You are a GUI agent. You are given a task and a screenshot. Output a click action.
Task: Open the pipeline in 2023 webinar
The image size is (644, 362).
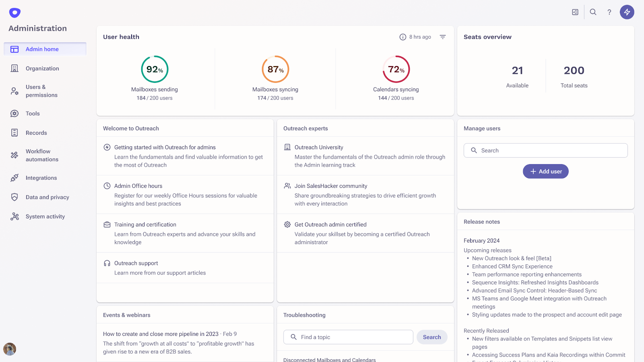tap(161, 334)
